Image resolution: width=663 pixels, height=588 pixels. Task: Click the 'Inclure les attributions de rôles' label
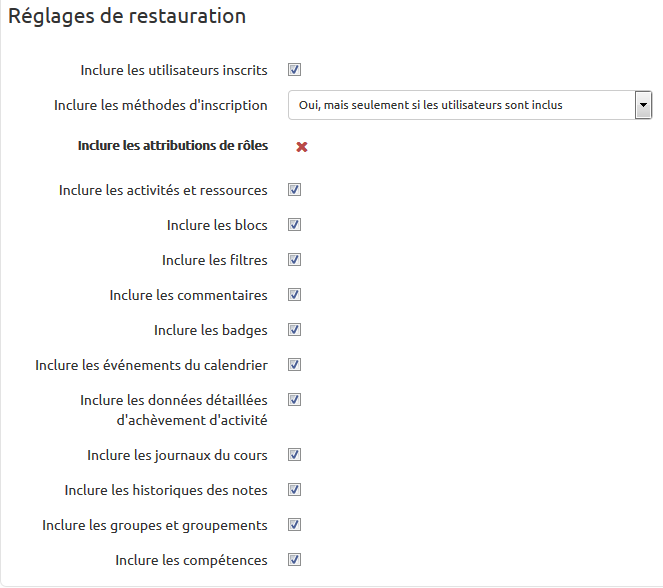click(172, 146)
